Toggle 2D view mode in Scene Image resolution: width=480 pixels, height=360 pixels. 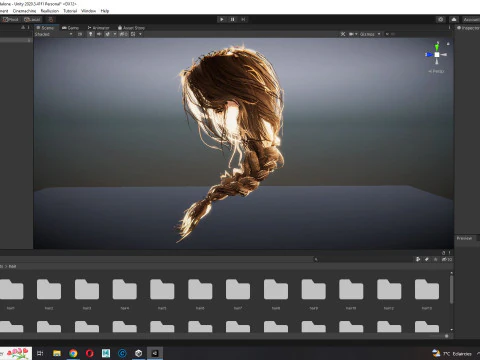pos(80,34)
